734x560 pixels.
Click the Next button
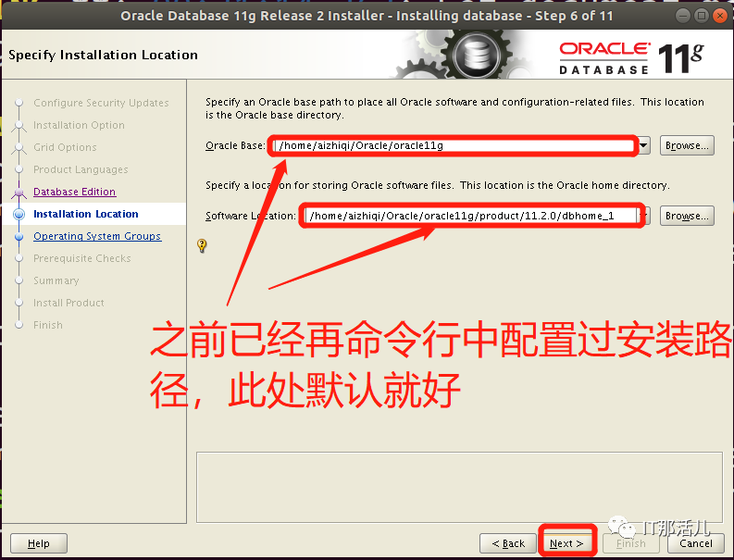(566, 543)
